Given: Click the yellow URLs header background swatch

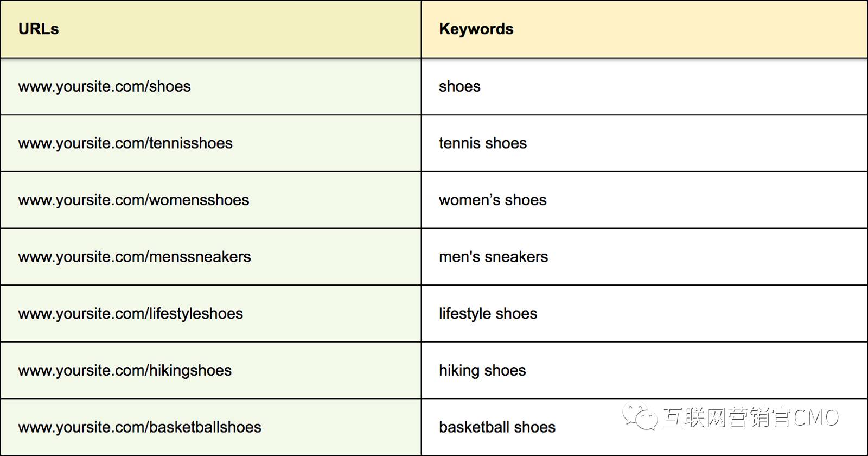Looking at the screenshot, I should coord(210,29).
